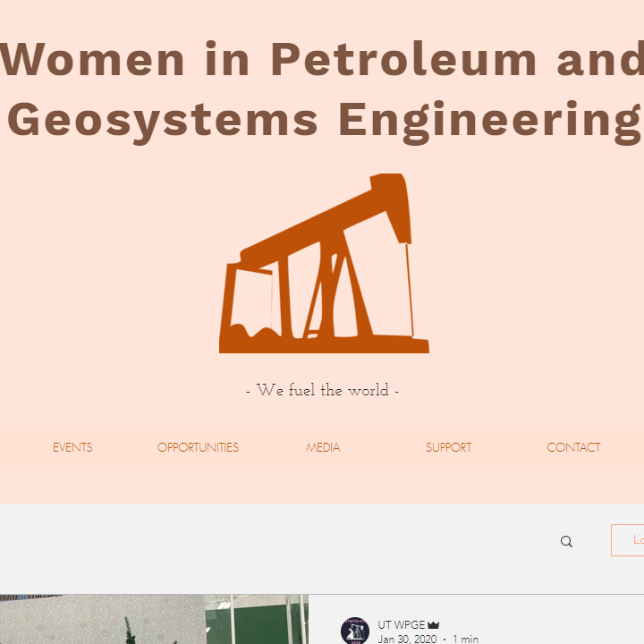Go to the OPPORTUNITIES page
The width and height of the screenshot is (644, 644).
[x=198, y=447]
